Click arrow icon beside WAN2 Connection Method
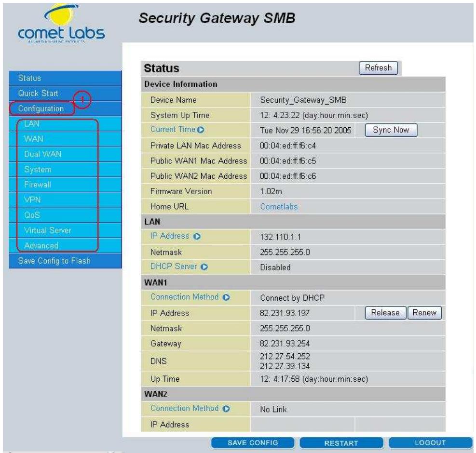The image size is (476, 453). pos(226,409)
